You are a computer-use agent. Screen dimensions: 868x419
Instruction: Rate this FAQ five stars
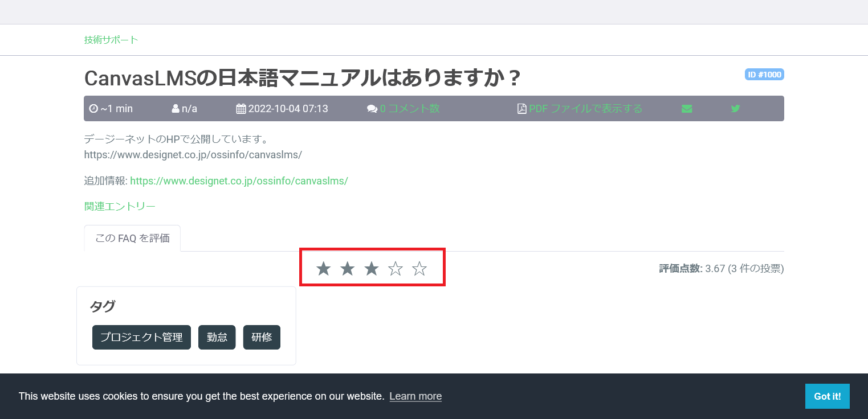click(419, 269)
